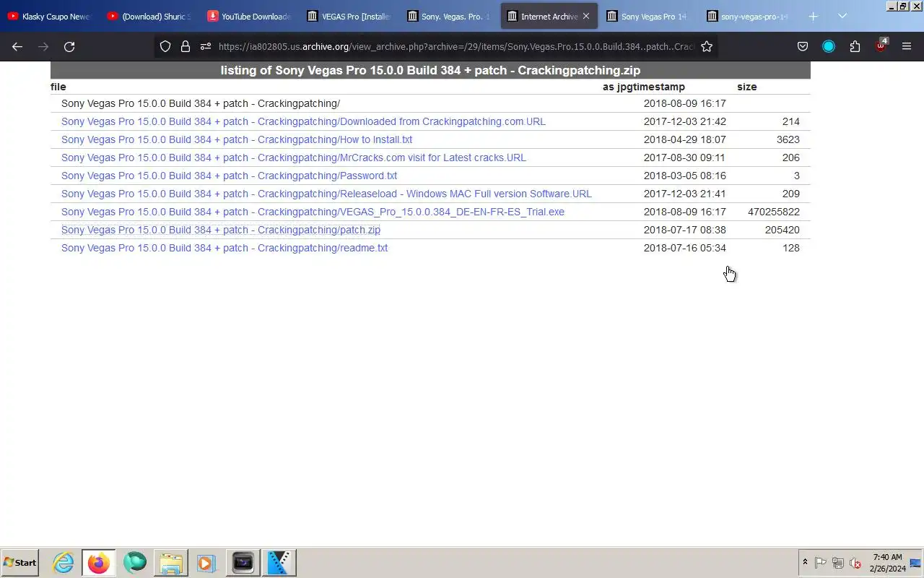Bookmark this page with star icon
The image size is (924, 578).
pyautogui.click(x=707, y=46)
